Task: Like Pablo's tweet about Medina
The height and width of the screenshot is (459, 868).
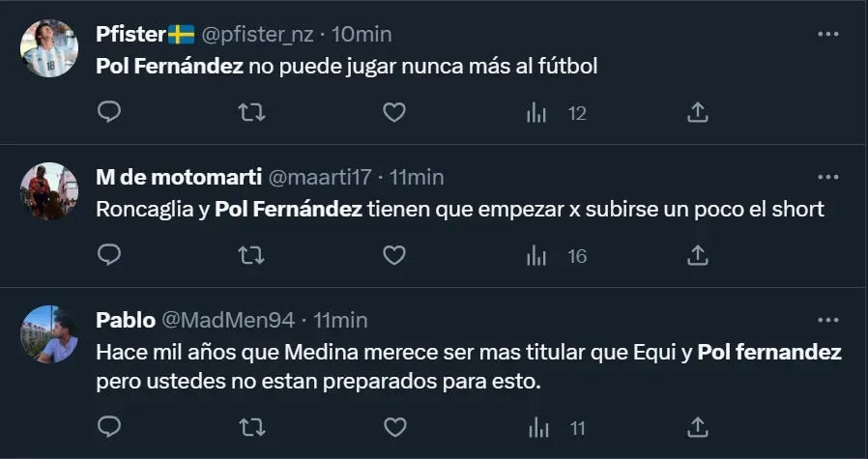Action: tap(393, 426)
